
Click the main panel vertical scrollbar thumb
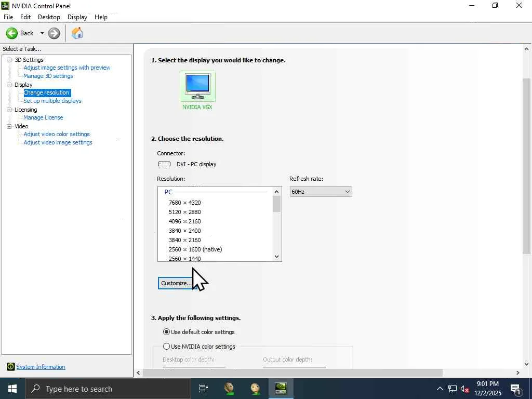tap(526, 166)
